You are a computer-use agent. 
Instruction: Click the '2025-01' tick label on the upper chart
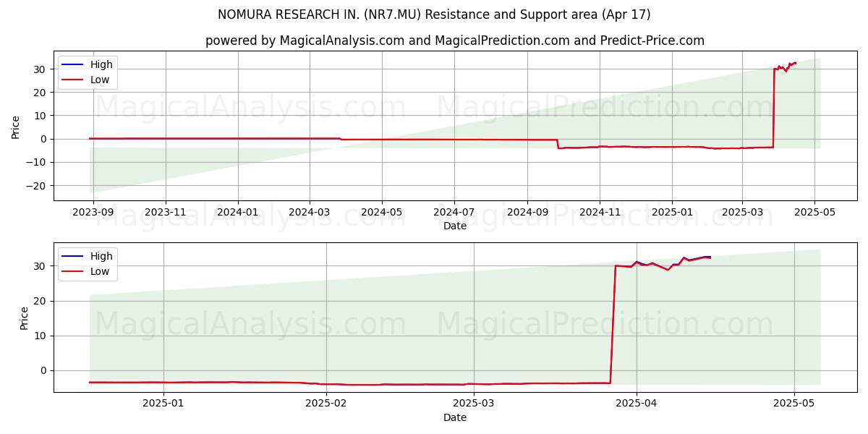672,212
